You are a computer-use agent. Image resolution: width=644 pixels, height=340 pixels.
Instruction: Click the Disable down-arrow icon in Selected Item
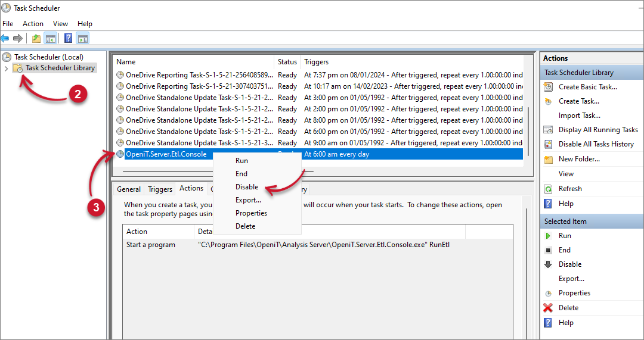tap(548, 264)
